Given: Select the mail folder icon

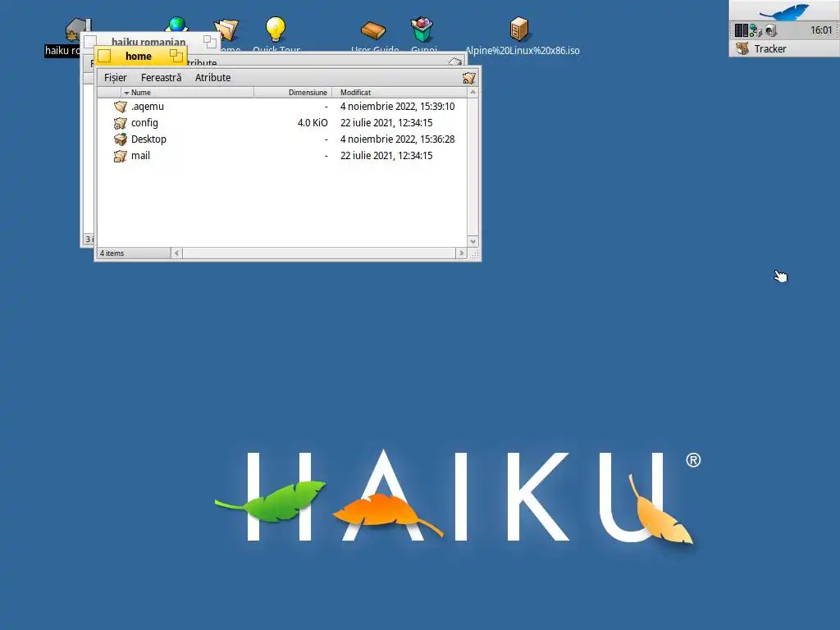Looking at the screenshot, I should click(121, 156).
